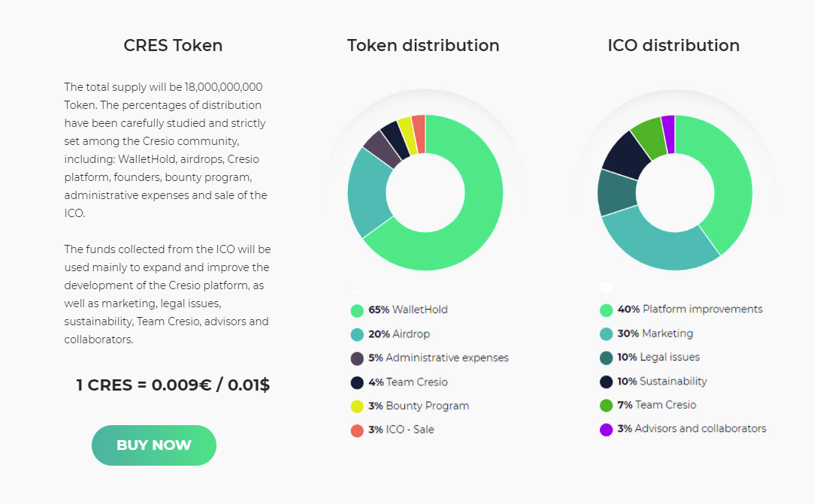Viewport: 814px width, 504px height.
Task: Click the red ICO - Sale legend dot
Action: coord(357,431)
